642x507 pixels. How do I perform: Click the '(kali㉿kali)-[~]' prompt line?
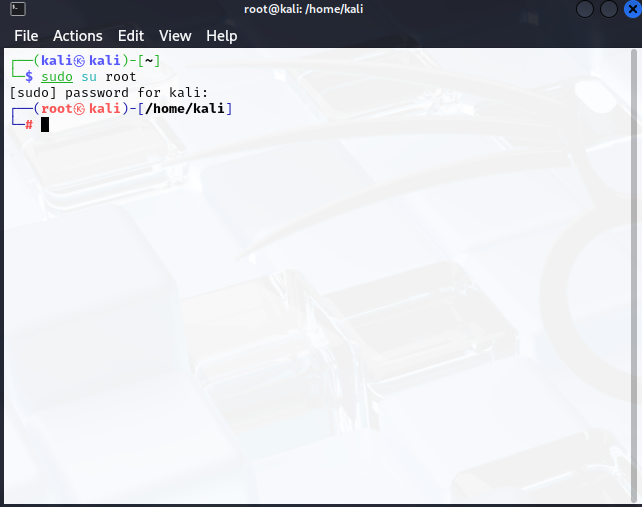[97, 61]
